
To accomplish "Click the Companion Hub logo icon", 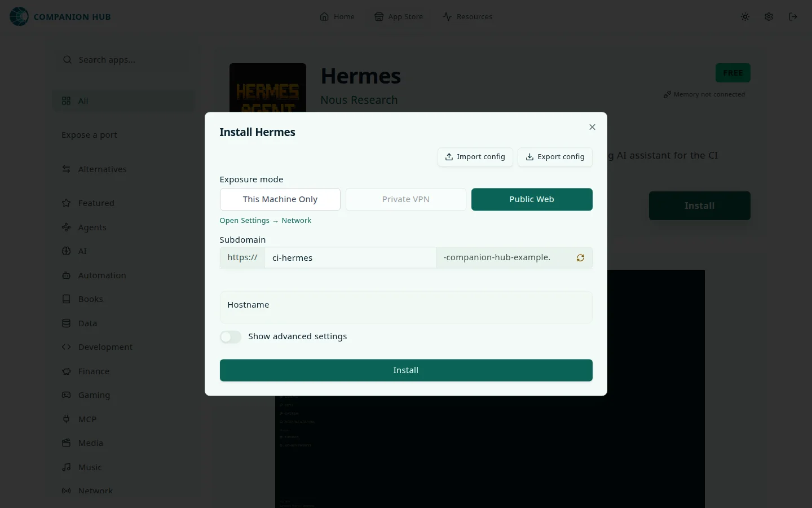I will point(19,16).
